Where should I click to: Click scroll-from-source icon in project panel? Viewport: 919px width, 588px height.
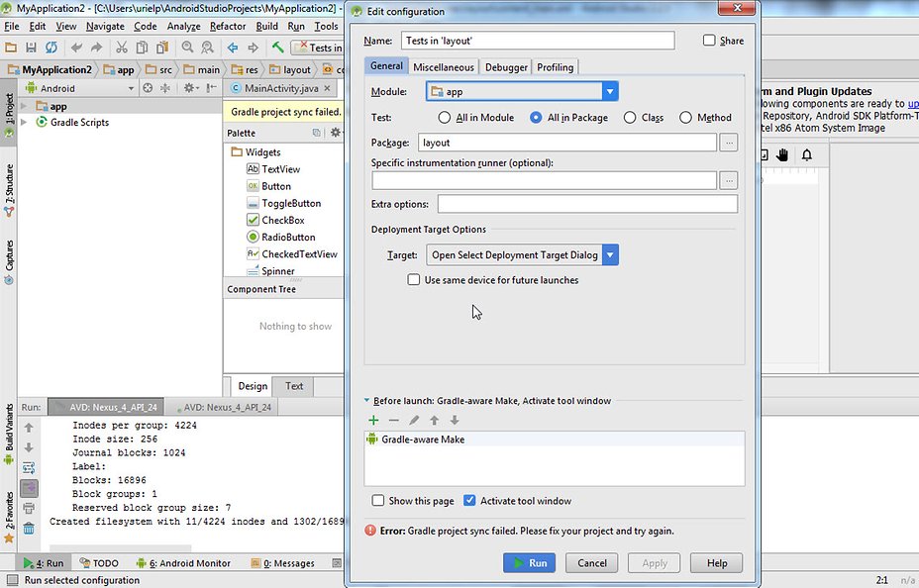pyautogui.click(x=148, y=88)
